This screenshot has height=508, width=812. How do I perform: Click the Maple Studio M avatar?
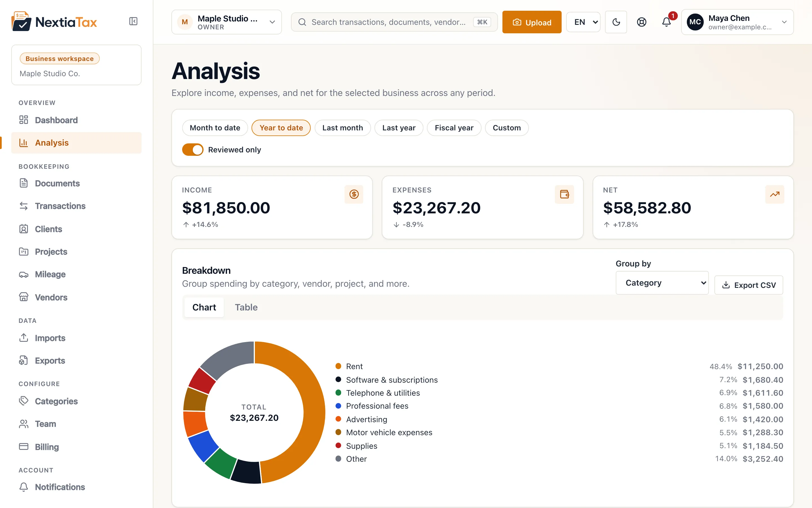(185, 22)
